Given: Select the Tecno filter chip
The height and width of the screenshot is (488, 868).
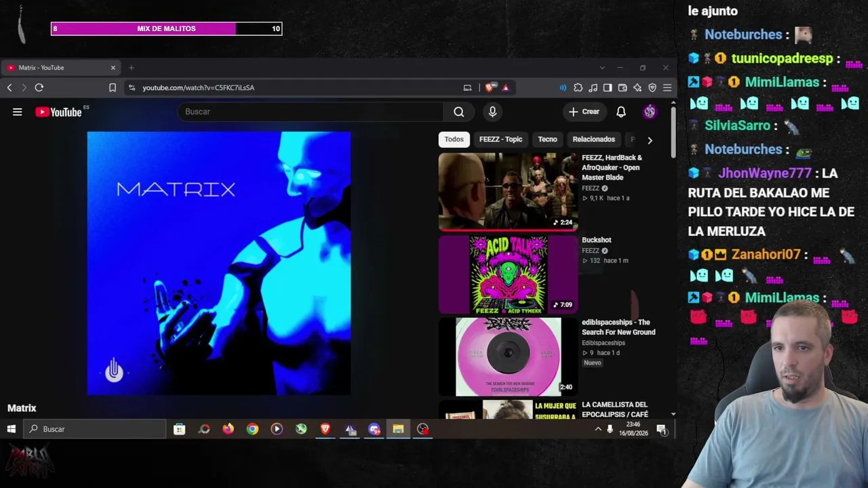Looking at the screenshot, I should point(547,140).
